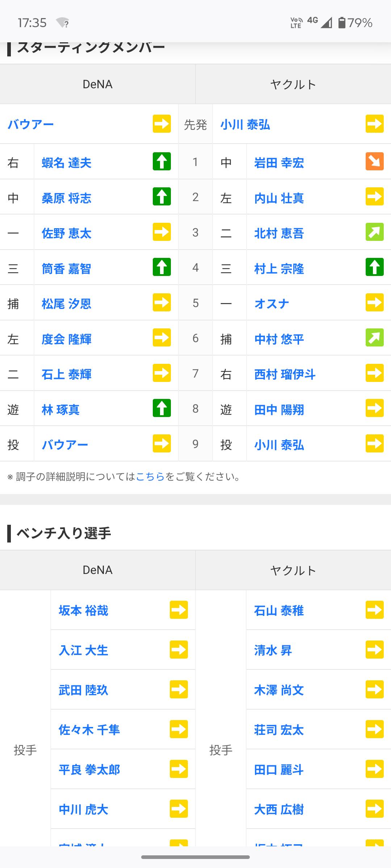Tap the yellow arrow icon beside 坂本 裕哉
391x868 pixels.
pos(178,610)
